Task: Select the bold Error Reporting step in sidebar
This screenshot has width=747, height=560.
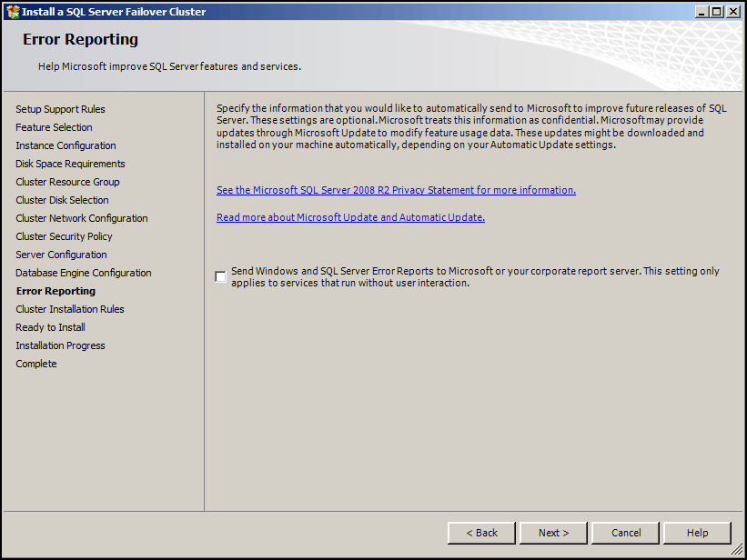Action: pos(56,291)
